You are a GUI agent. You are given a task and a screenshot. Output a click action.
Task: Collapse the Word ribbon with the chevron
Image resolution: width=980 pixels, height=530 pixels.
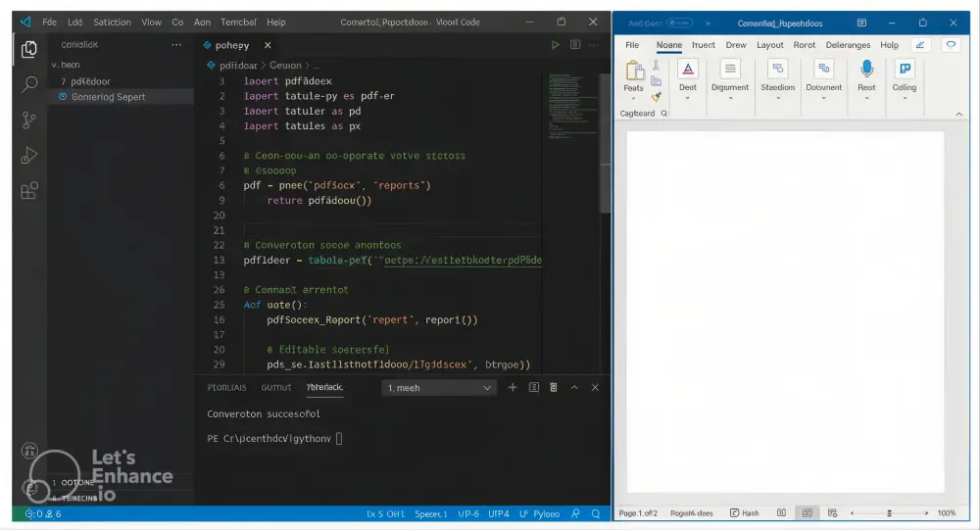tap(958, 114)
